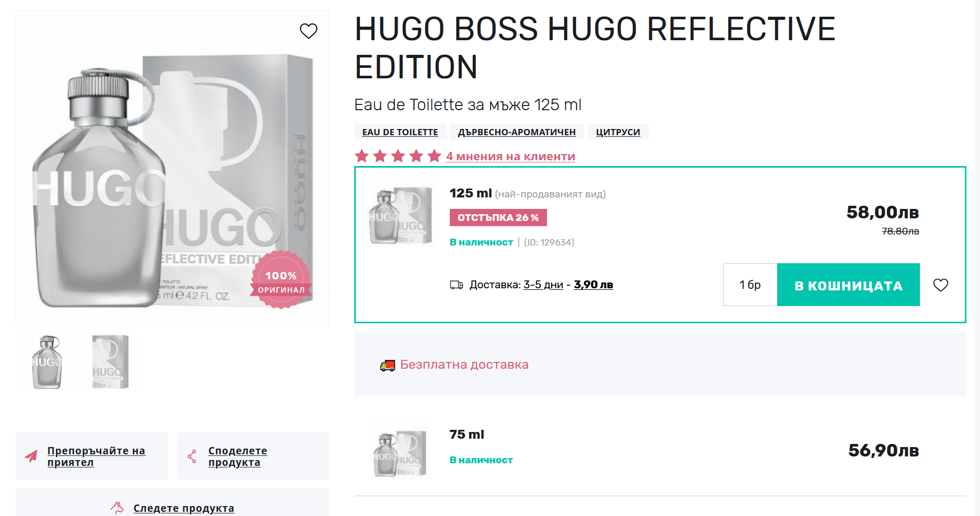980x516 pixels.
Task: Choose the 75 ml size variant
Action: 466,435
